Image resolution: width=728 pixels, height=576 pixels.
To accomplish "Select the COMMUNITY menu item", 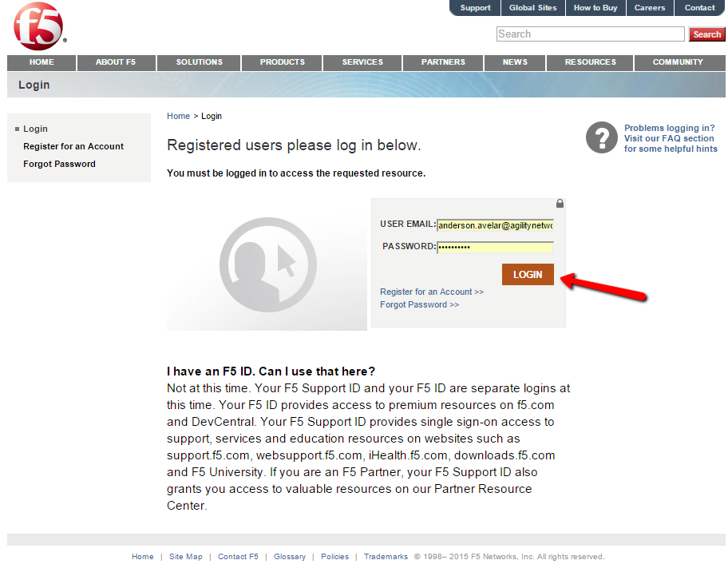I will [678, 62].
